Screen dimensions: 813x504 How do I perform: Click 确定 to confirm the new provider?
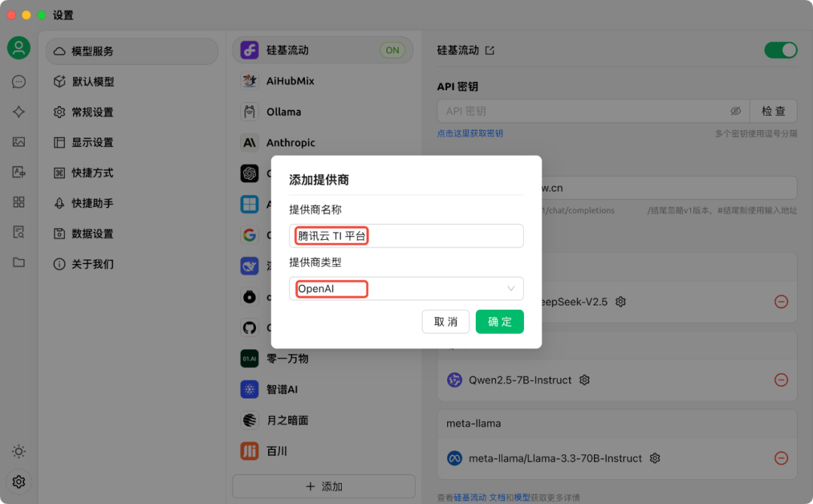pyautogui.click(x=499, y=320)
